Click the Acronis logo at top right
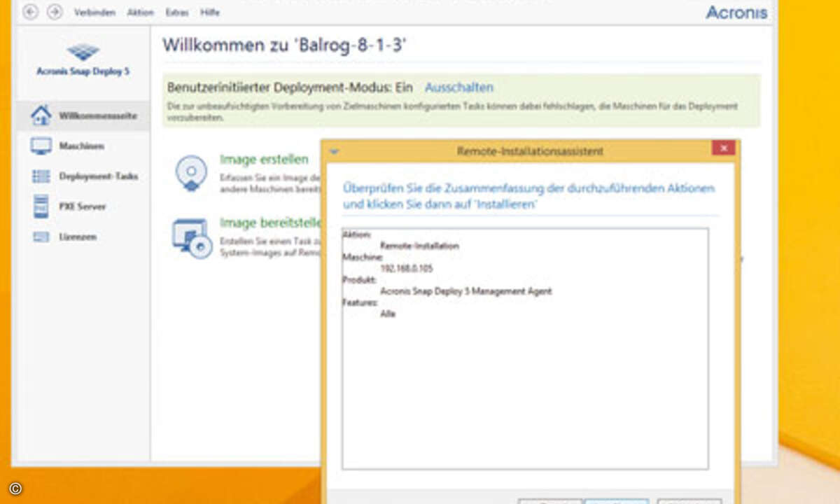 [x=736, y=12]
